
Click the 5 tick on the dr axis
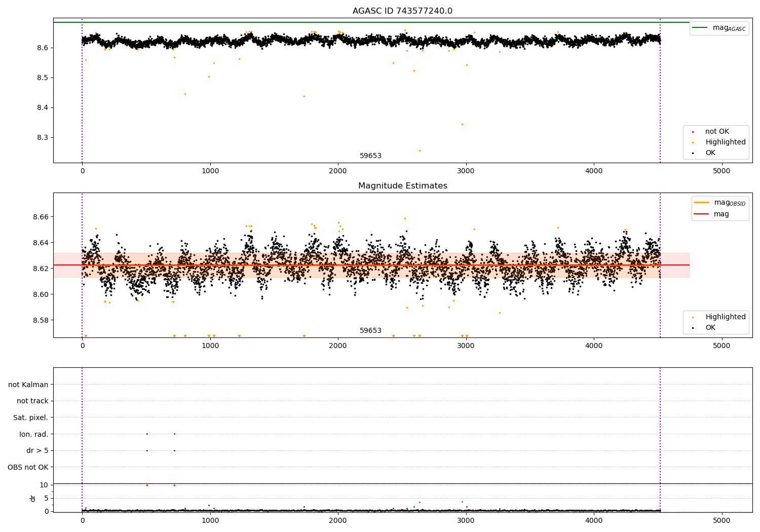(x=46, y=498)
